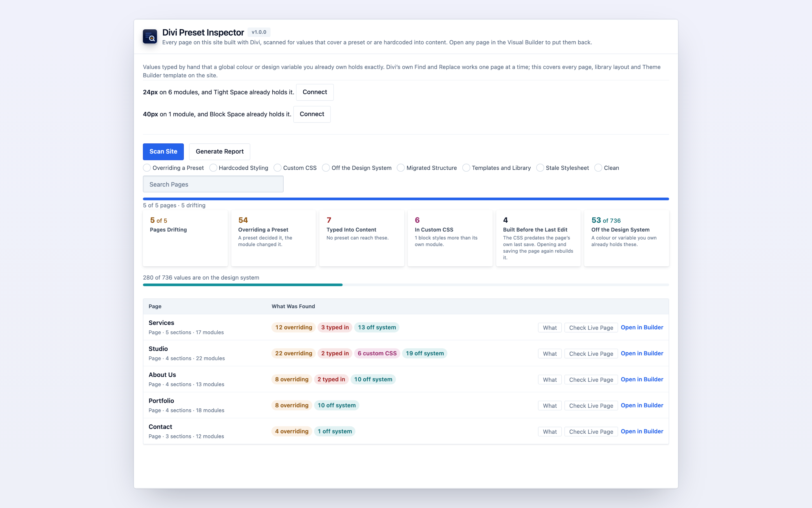Click the What button for Services
812x508 pixels.
(550, 328)
